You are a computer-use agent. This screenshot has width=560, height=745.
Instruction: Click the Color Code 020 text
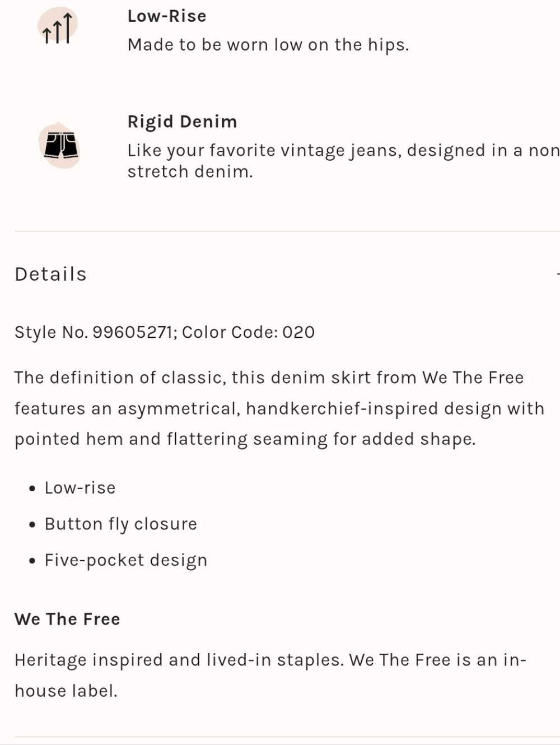pyautogui.click(x=248, y=332)
